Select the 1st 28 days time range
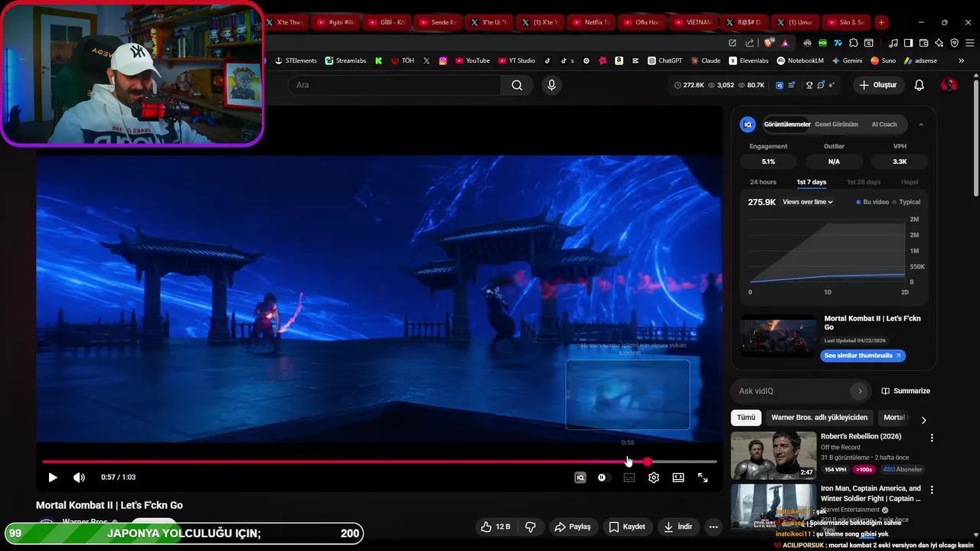980x551 pixels. tap(864, 182)
